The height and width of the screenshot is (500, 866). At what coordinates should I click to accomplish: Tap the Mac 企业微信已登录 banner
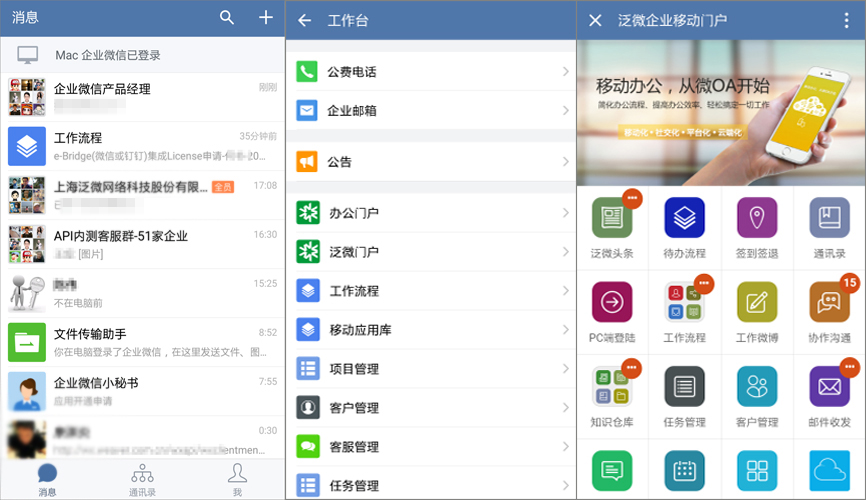pos(142,55)
